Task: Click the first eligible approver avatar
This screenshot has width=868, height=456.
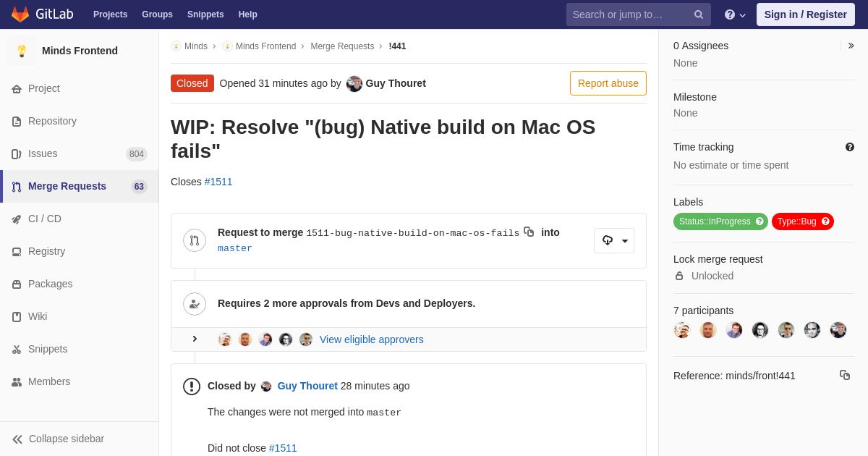Action: [x=225, y=339]
